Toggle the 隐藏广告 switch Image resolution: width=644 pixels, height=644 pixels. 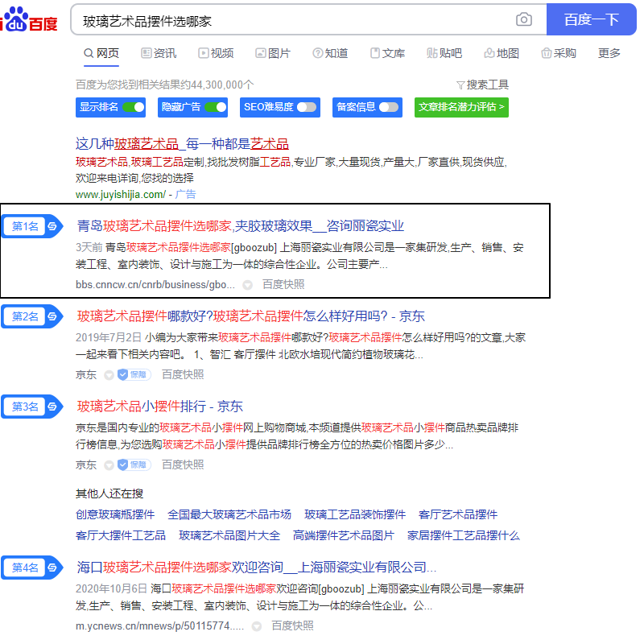216,107
